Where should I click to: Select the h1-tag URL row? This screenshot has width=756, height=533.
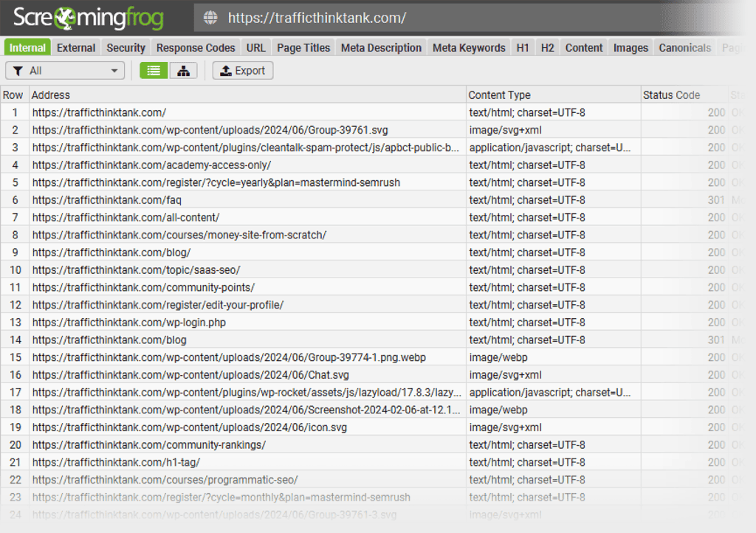[x=116, y=462]
